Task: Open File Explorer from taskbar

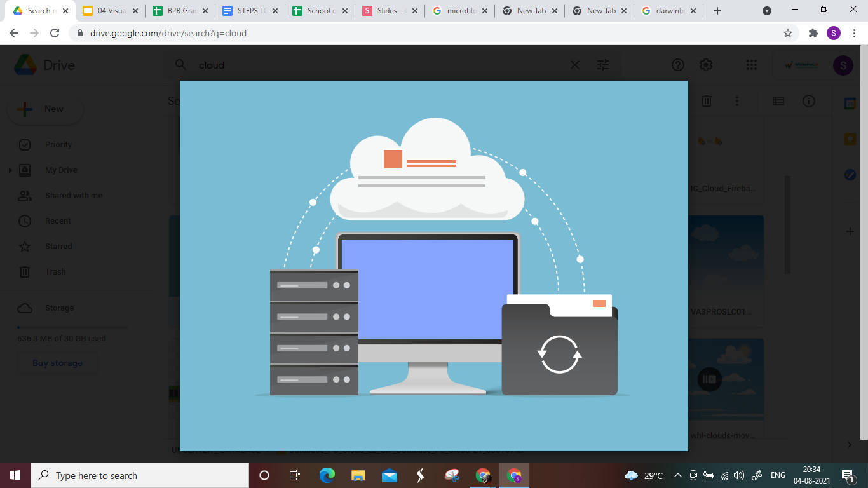Action: (358, 475)
